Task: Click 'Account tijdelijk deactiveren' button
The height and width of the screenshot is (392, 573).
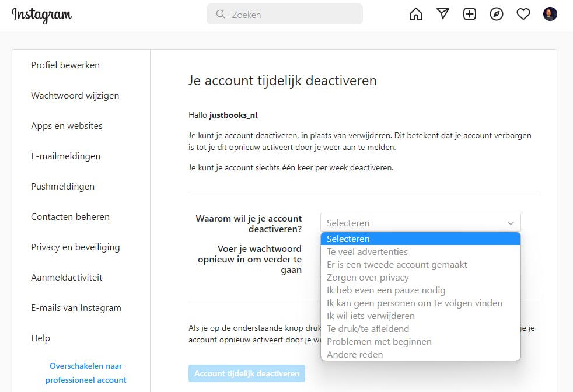Action: pyautogui.click(x=247, y=373)
